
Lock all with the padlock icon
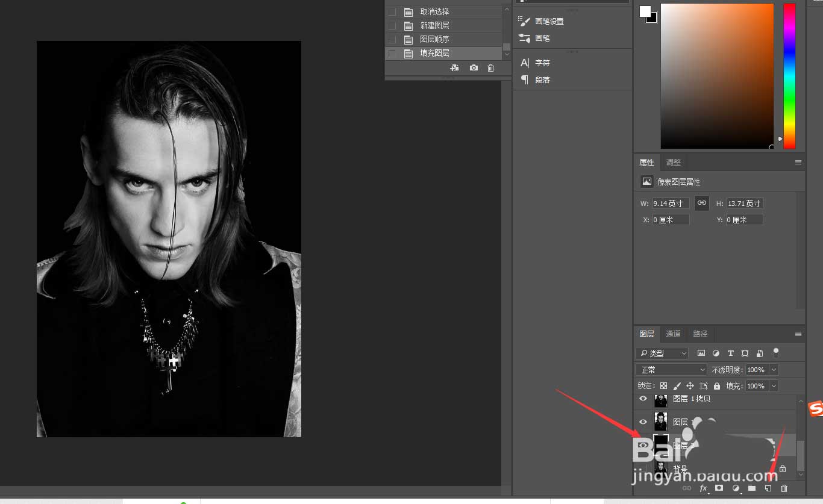tap(717, 386)
